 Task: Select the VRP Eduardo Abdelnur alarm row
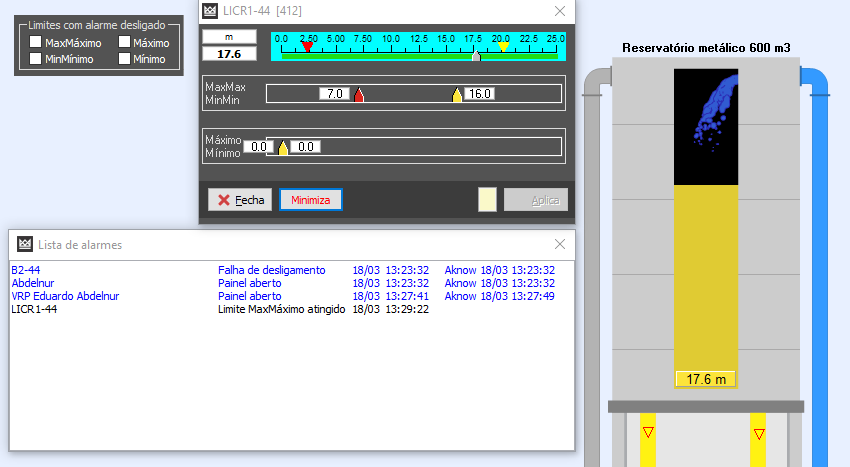291,296
